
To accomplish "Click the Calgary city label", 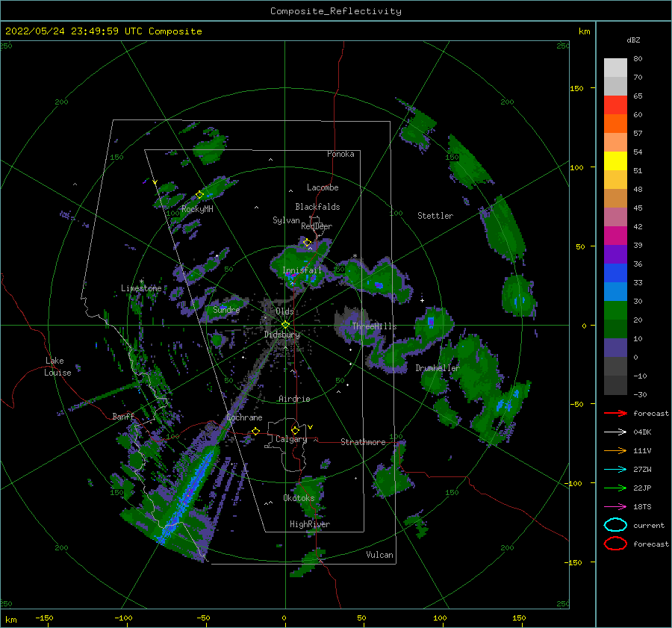I will coord(291,439).
